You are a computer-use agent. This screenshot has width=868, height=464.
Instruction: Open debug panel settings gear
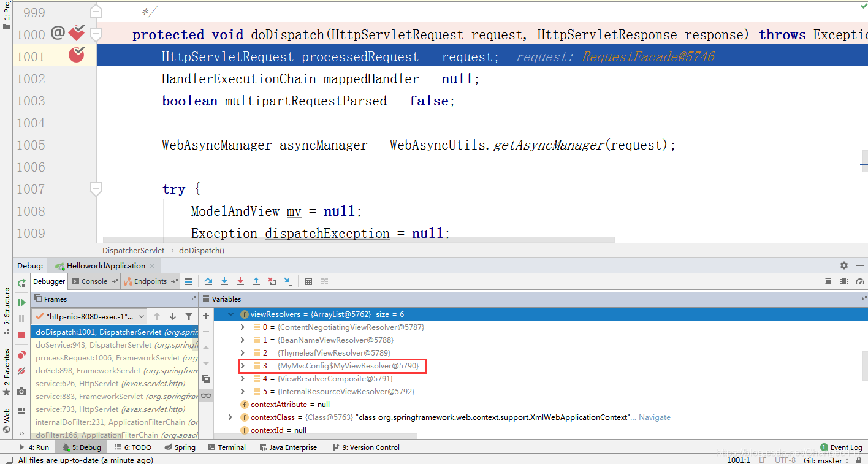[844, 265]
